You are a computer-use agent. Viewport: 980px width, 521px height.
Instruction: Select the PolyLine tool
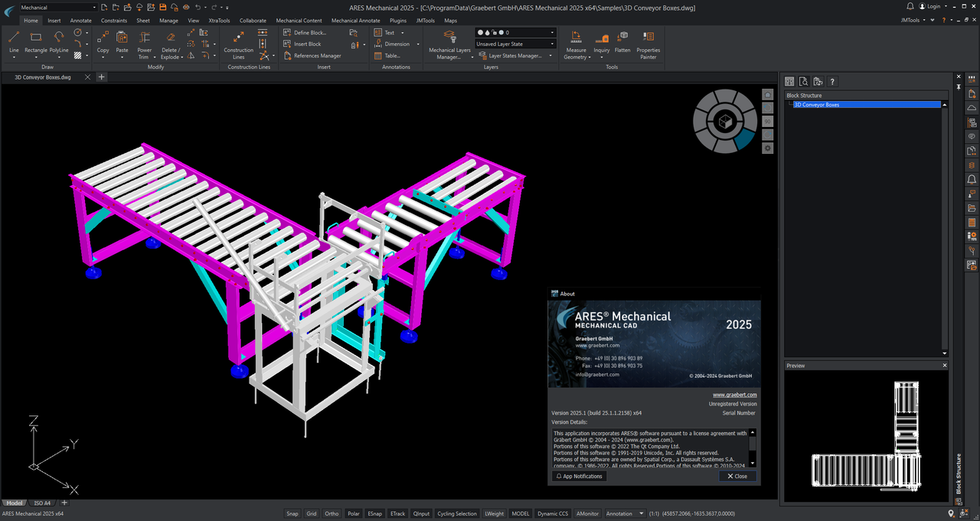click(59, 43)
